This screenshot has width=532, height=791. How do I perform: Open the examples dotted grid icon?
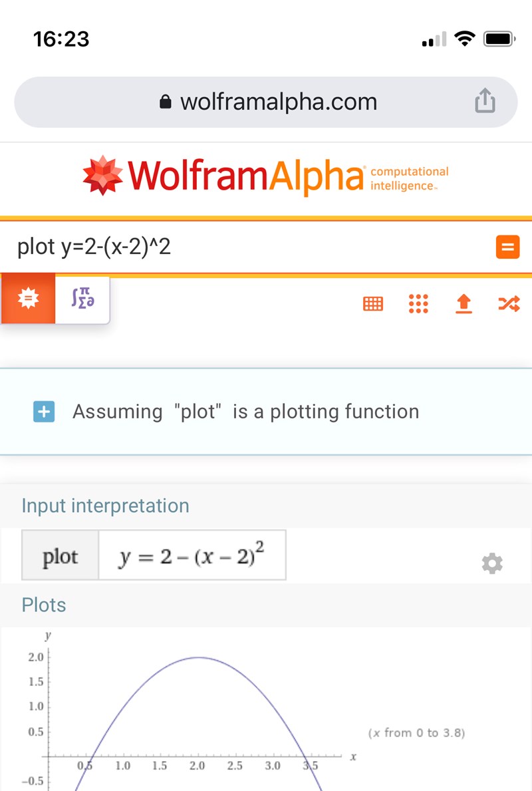pos(418,304)
